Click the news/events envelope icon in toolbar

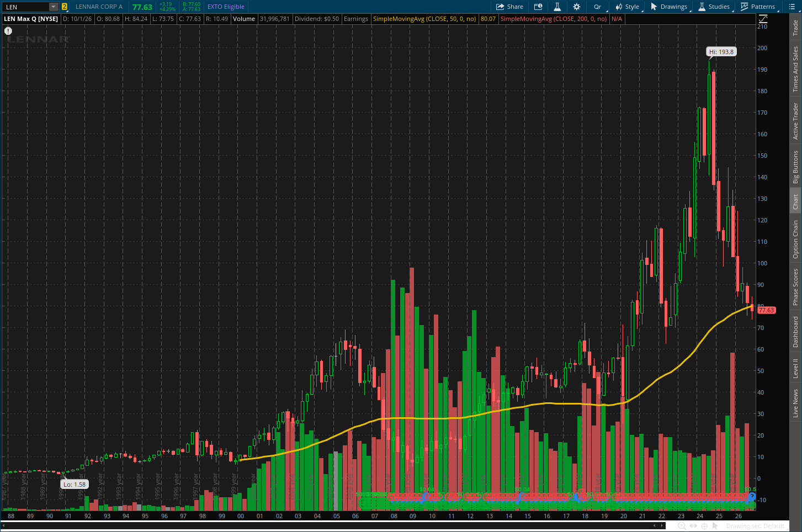click(x=538, y=7)
